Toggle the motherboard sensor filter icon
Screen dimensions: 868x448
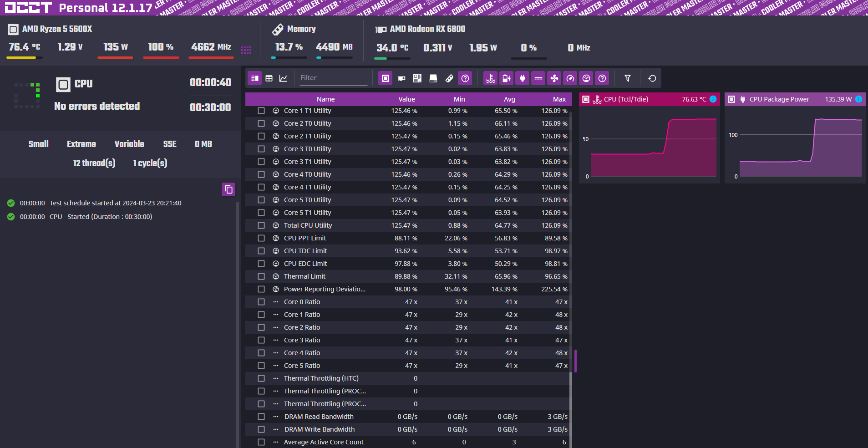417,78
